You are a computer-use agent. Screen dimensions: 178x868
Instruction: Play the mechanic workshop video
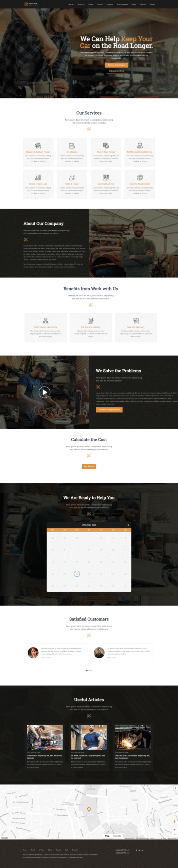click(44, 392)
